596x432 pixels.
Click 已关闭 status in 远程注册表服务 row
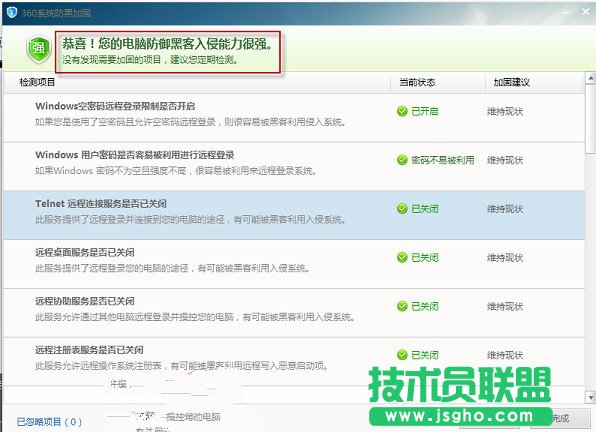(x=425, y=355)
